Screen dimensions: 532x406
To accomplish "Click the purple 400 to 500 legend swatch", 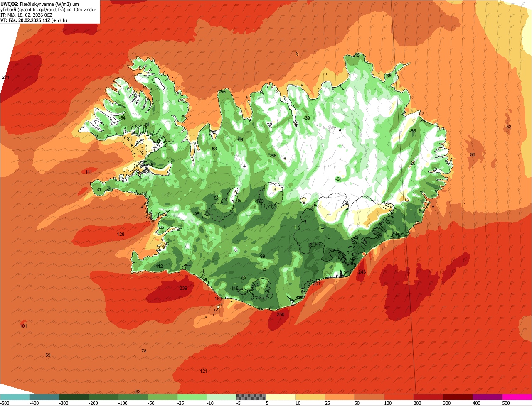I will point(487,397).
